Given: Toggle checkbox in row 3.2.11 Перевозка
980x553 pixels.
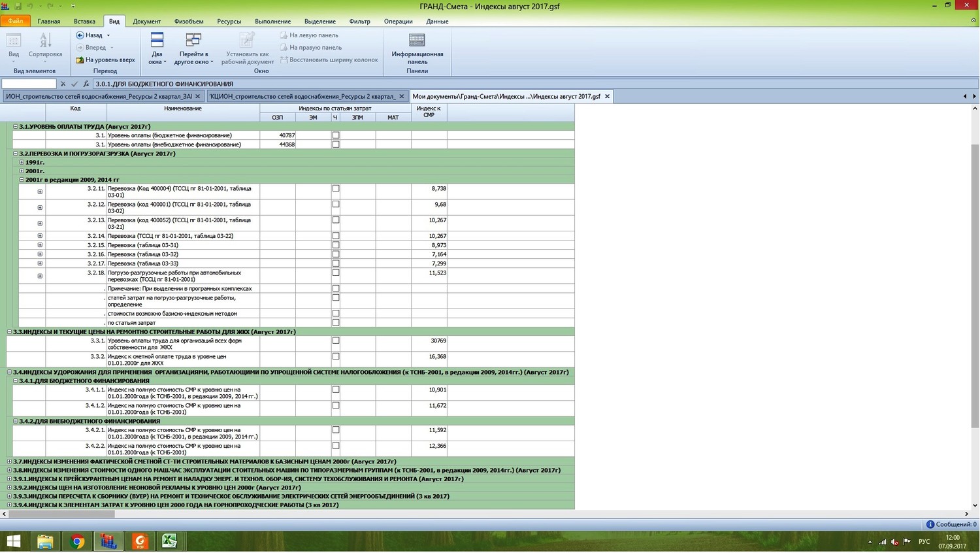Looking at the screenshot, I should coord(336,188).
